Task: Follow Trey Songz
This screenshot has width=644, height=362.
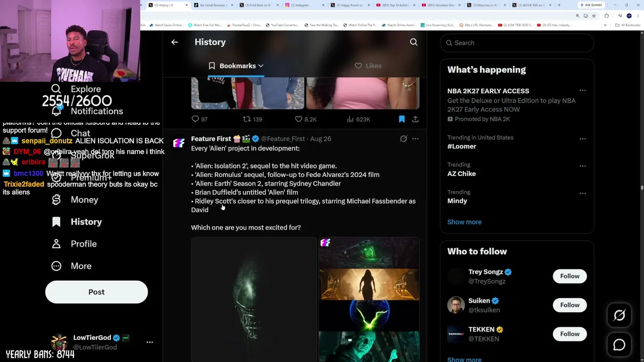Action: pyautogui.click(x=570, y=276)
